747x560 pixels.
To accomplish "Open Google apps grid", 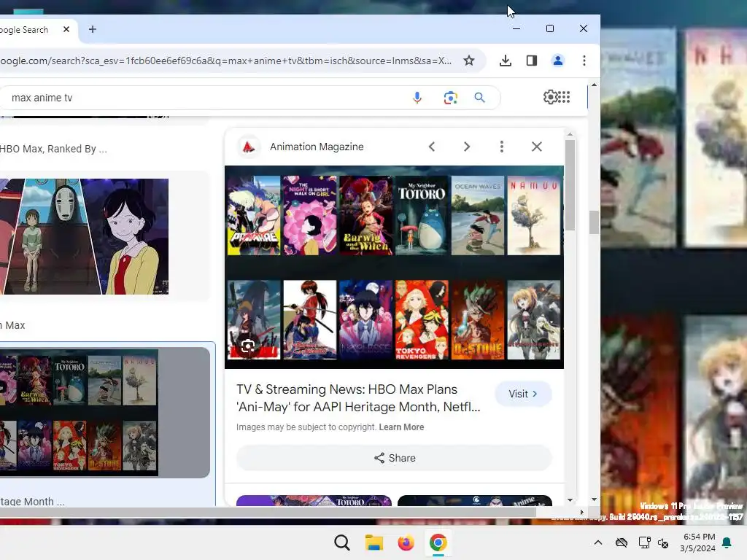I will pos(564,97).
